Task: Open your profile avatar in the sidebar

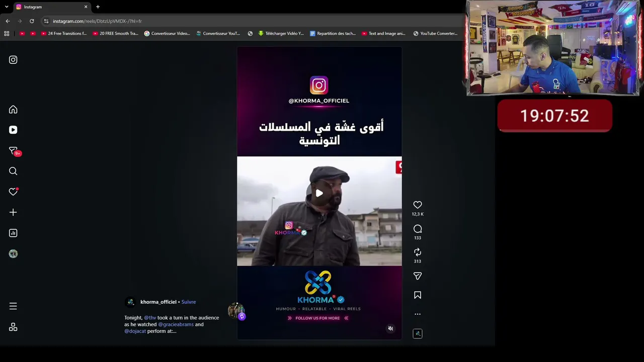Action: pyautogui.click(x=13, y=254)
